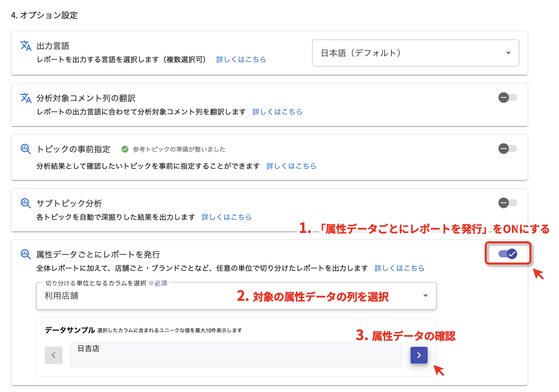Disable 属性データごとにレポートを発行 toggle

[x=508, y=254]
